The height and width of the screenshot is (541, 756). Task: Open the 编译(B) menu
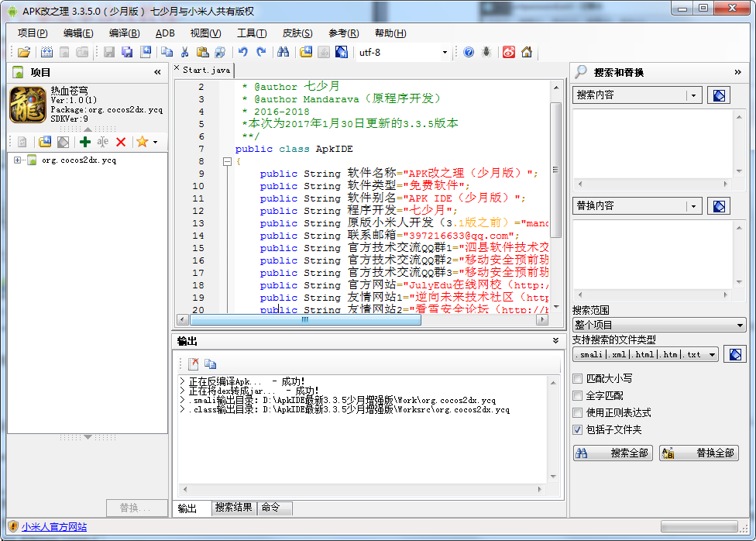tap(124, 33)
